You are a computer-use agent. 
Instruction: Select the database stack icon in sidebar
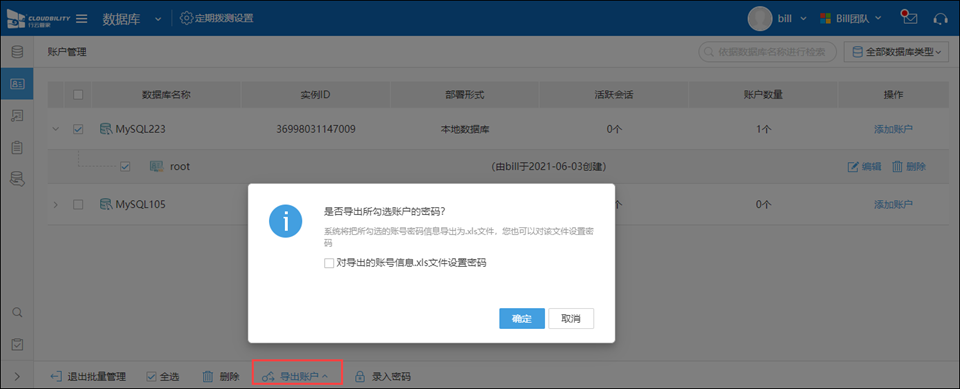point(17,52)
